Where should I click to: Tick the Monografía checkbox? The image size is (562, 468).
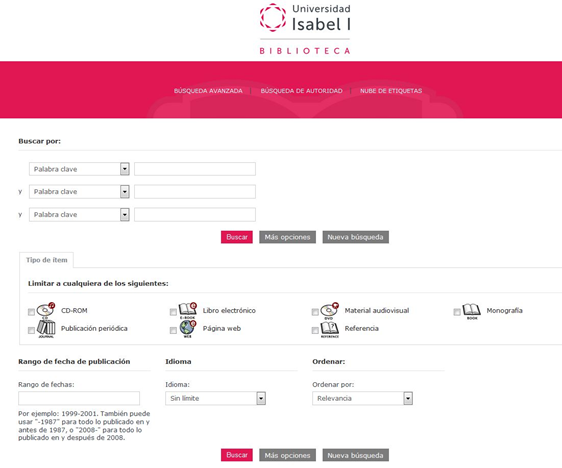(x=457, y=312)
